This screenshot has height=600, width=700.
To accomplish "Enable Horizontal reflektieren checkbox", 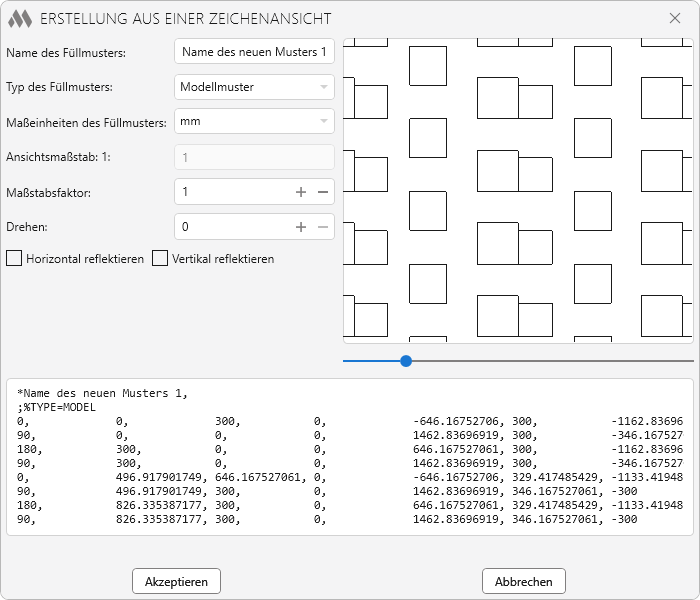I will [x=14, y=259].
